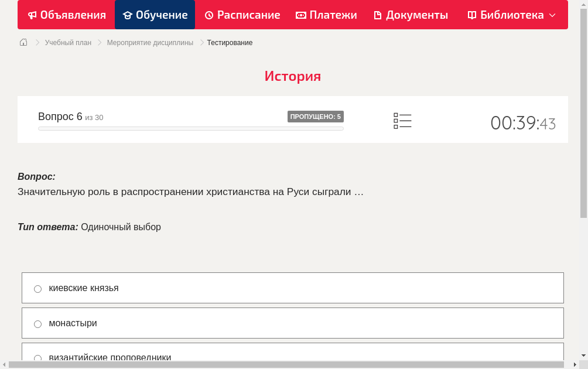588x369 pixels.
Task: Select the answer киевские князья
Action: 37,288
